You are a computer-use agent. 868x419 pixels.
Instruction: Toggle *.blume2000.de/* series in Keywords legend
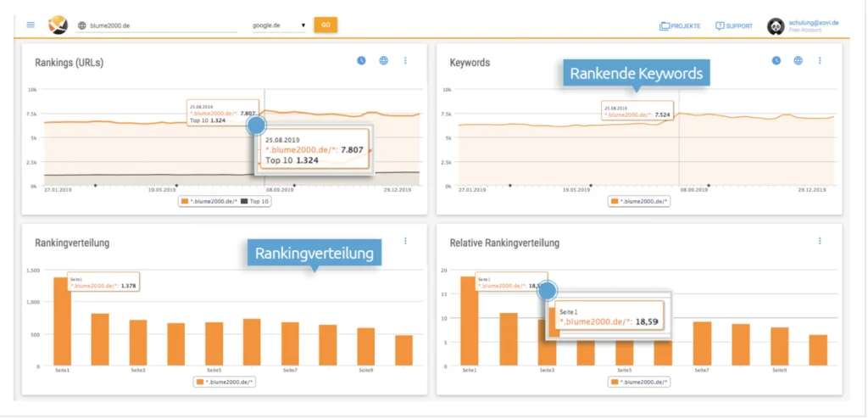[x=638, y=201]
